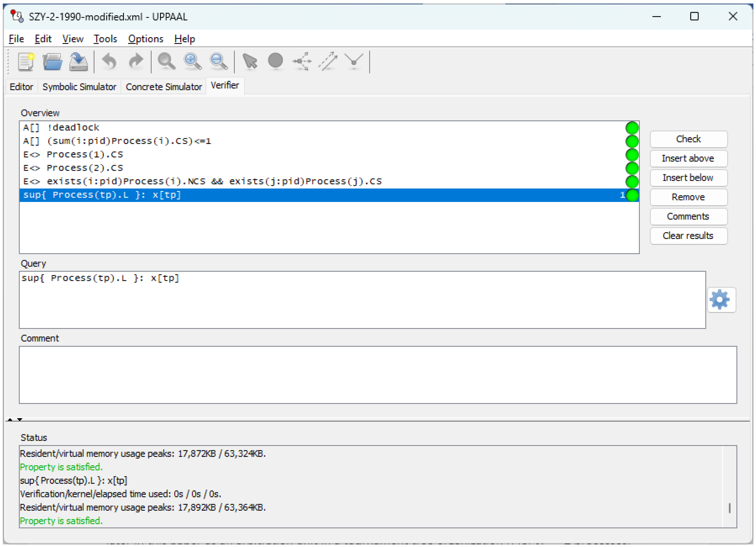Click the Zoom In magnifier icon

[x=192, y=62]
